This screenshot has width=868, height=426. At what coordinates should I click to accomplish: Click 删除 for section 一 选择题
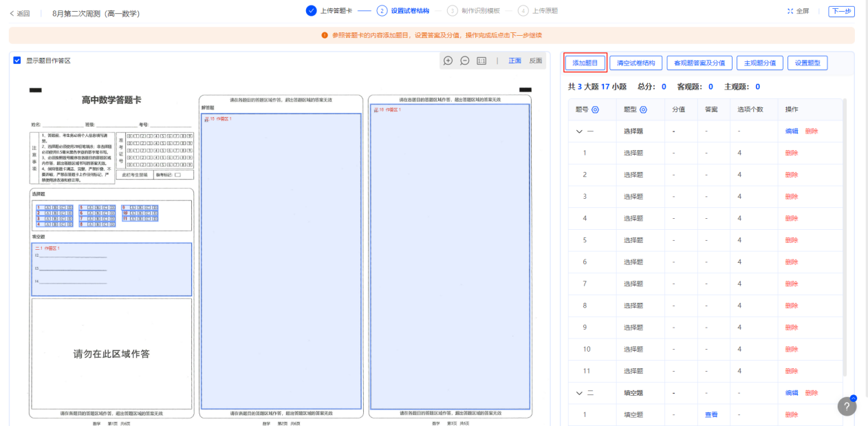pos(812,131)
